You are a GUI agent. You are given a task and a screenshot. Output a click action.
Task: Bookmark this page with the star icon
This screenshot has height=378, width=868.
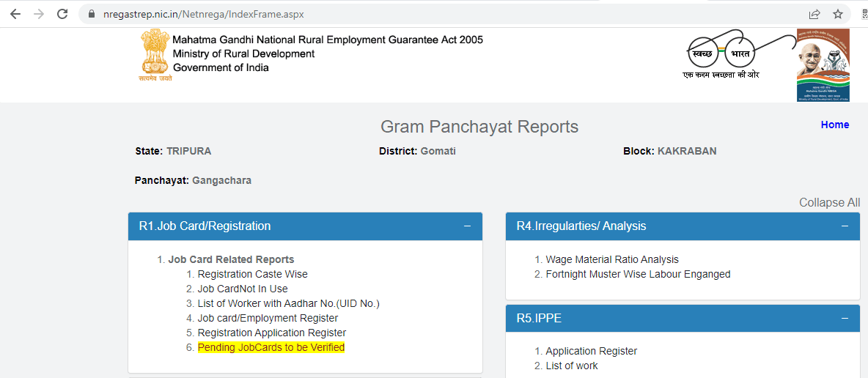(838, 15)
